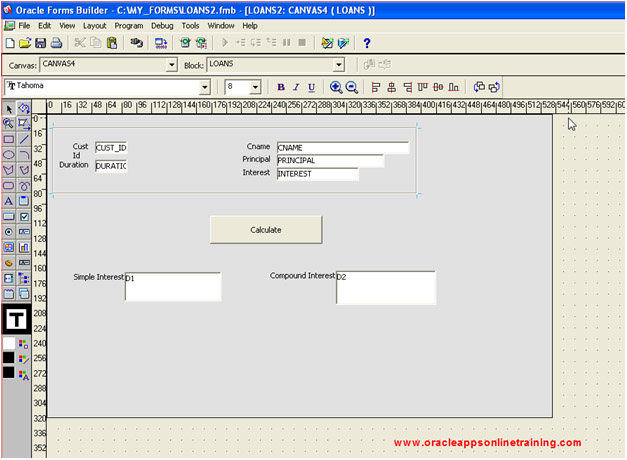Open the Layout menu
This screenshot has width=627, height=460.
point(94,25)
